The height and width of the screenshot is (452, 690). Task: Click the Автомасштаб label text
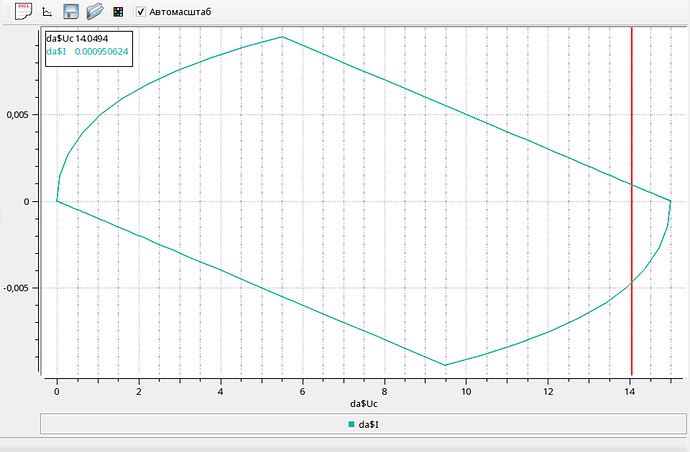pyautogui.click(x=180, y=12)
